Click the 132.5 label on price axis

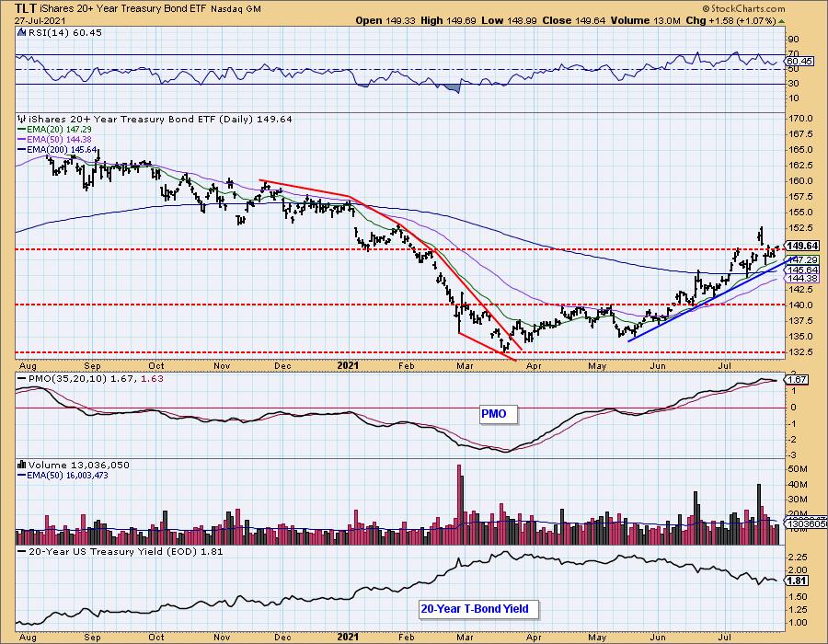tap(802, 352)
